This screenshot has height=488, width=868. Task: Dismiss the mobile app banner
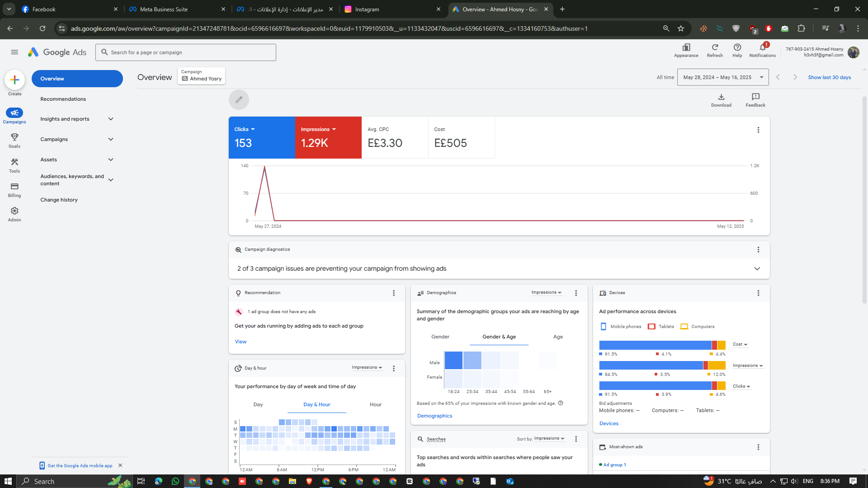tap(120, 465)
